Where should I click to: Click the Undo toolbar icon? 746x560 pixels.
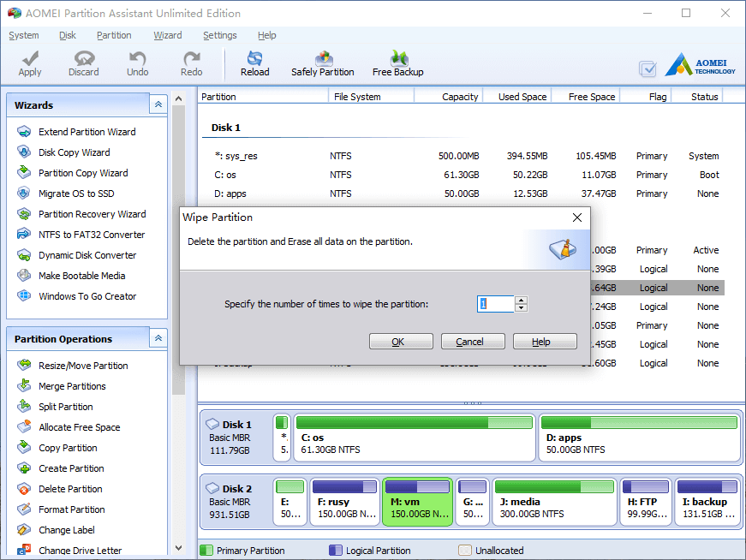138,63
